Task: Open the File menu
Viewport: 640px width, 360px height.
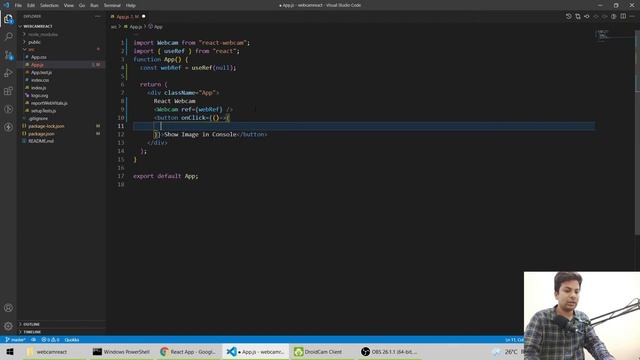Action: [x=18, y=5]
